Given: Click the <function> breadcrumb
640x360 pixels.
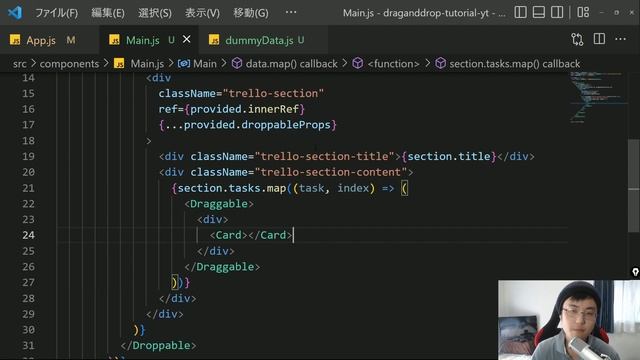Looking at the screenshot, I should coord(393,64).
